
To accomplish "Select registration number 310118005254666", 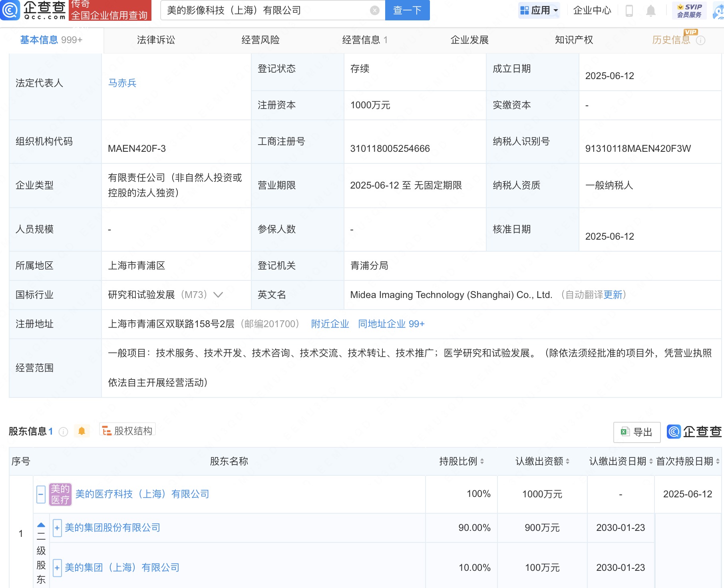I will [x=390, y=149].
